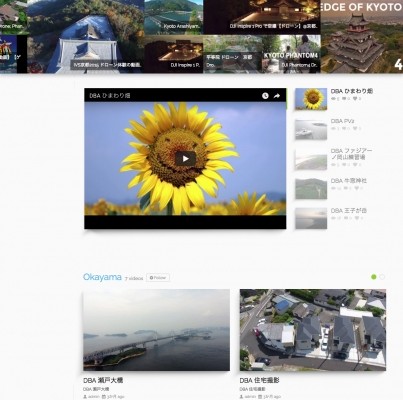Viewport: 403px width, 400px height.
Task: Click the views eye icon under DBA ひまわり畑
Action: coord(334,99)
